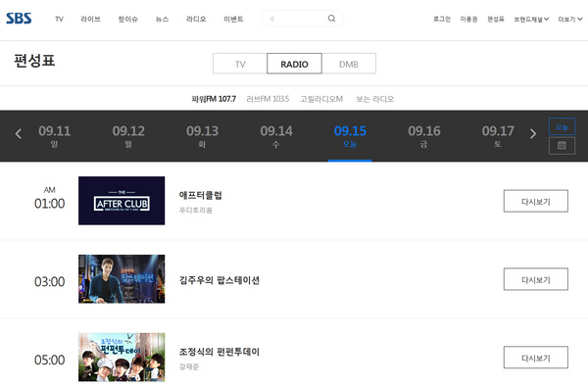Select 고릴라디오M channel
The height and width of the screenshot is (385, 588).
tap(321, 99)
